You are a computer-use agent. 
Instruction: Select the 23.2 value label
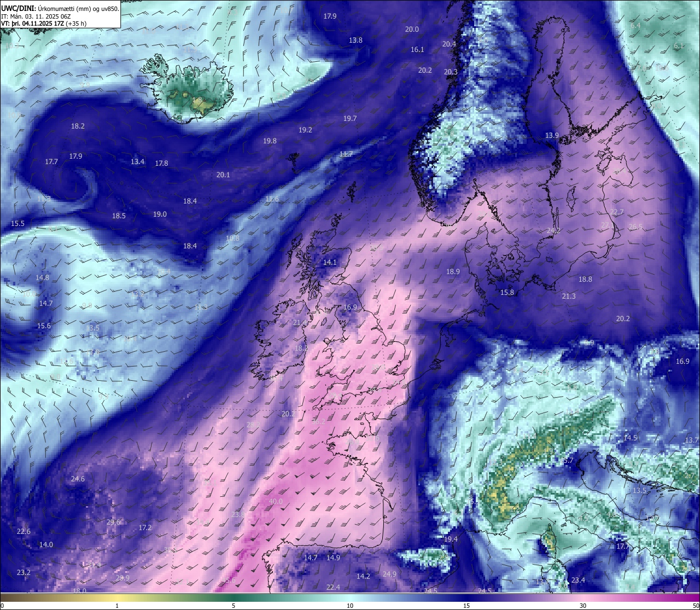(24, 573)
